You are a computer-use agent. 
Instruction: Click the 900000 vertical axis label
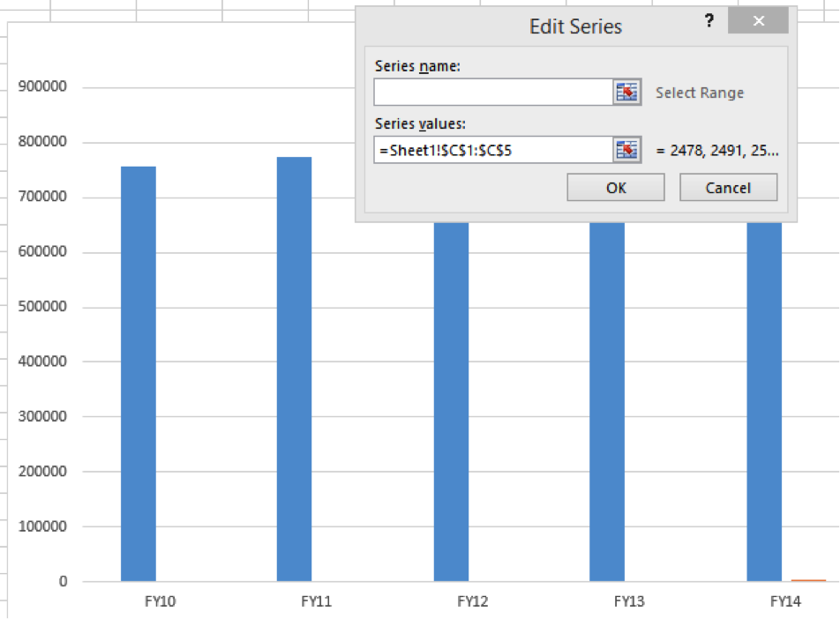point(42,86)
